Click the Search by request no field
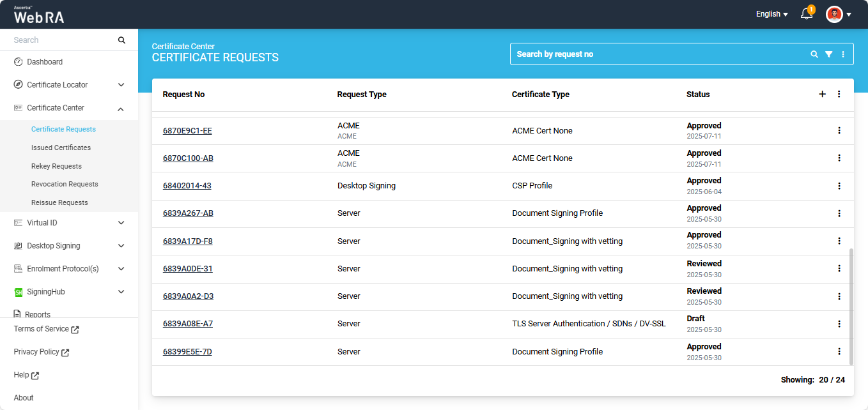 658,54
